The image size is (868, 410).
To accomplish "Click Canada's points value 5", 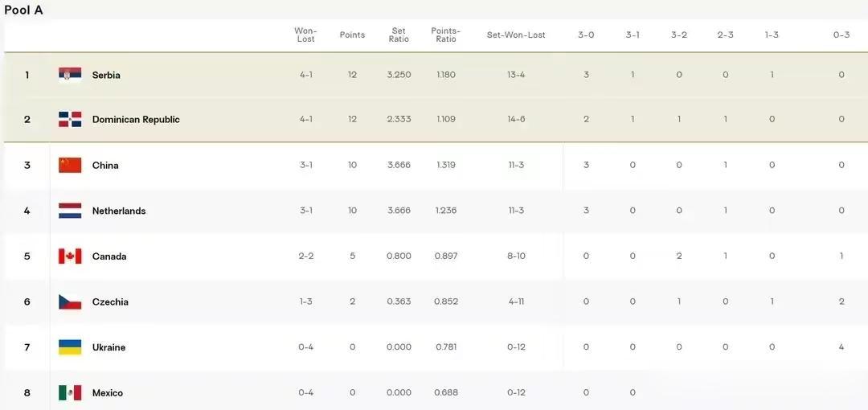I will (x=353, y=256).
